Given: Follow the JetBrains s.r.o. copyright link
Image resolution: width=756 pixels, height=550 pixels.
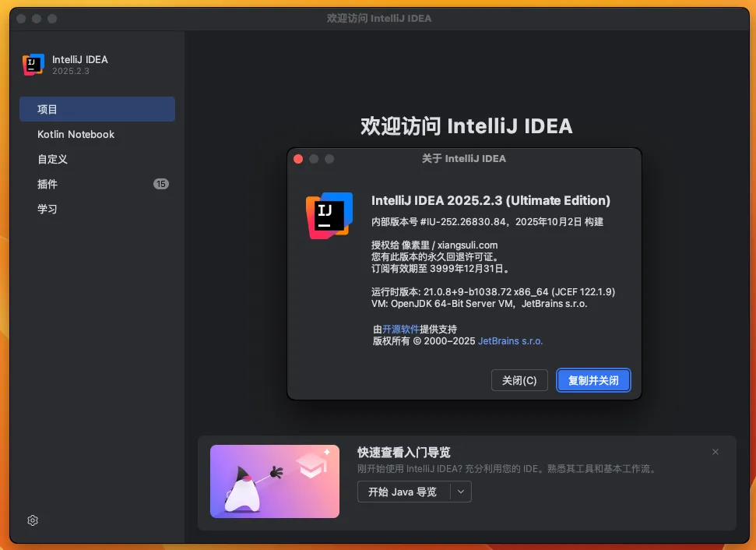Looking at the screenshot, I should pos(510,340).
